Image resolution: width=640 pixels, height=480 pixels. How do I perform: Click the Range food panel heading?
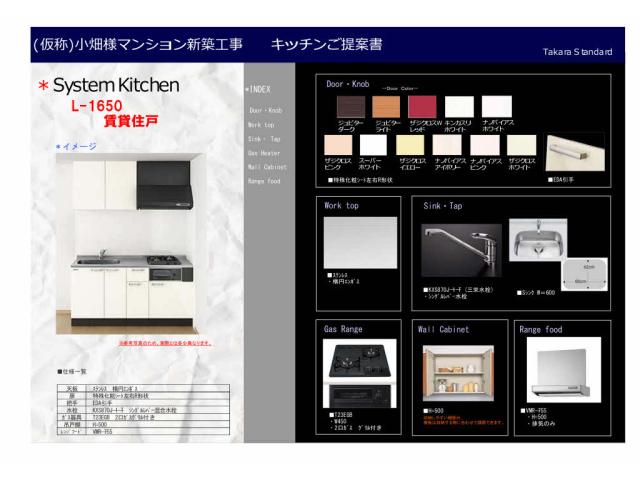pos(540,329)
